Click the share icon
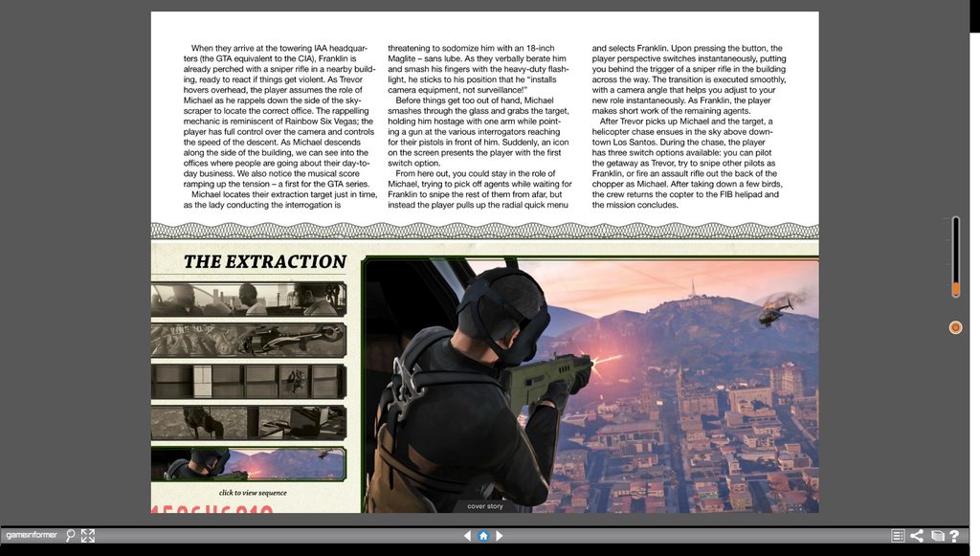 [917, 536]
